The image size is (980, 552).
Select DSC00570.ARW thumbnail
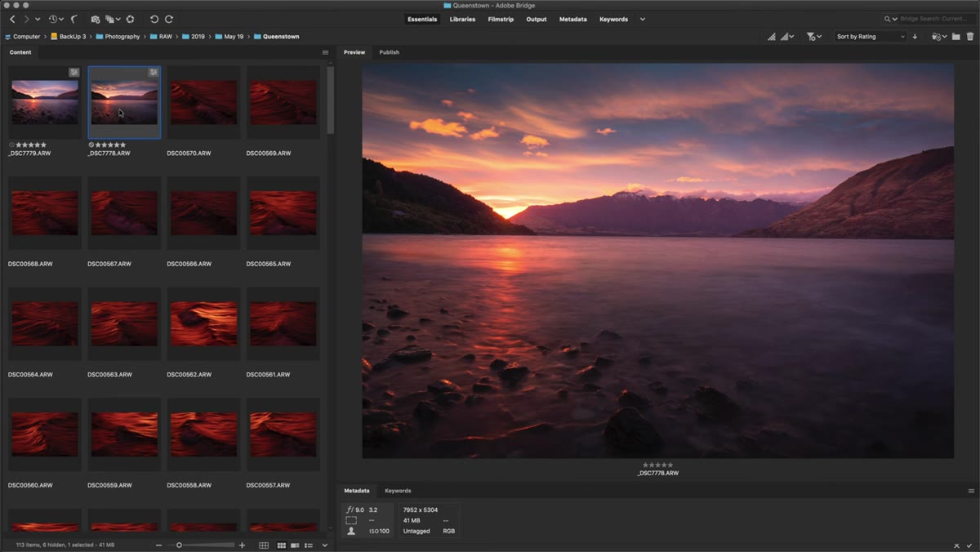coord(203,102)
